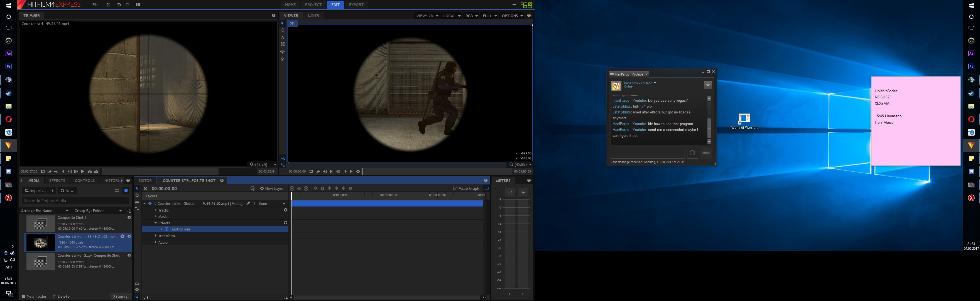The image size is (980, 301).
Task: Open timeline settings gear icon
Action: click(x=137, y=290)
